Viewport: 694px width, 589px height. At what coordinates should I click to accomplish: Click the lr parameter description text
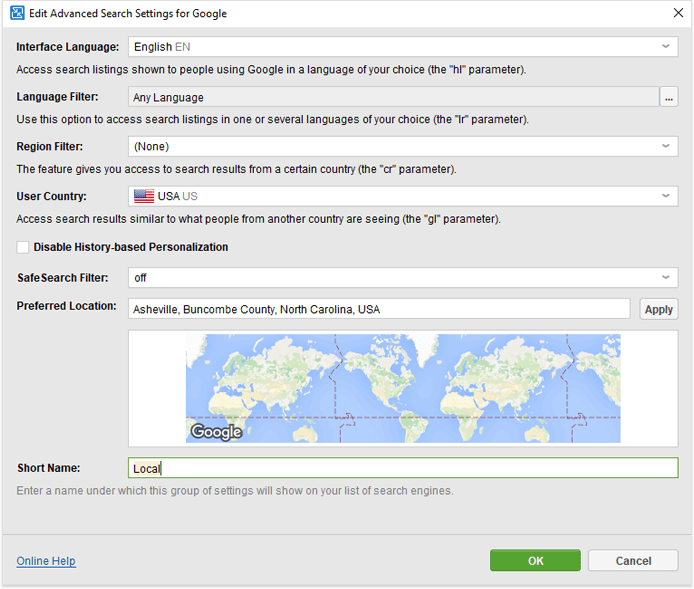pyautogui.click(x=273, y=119)
